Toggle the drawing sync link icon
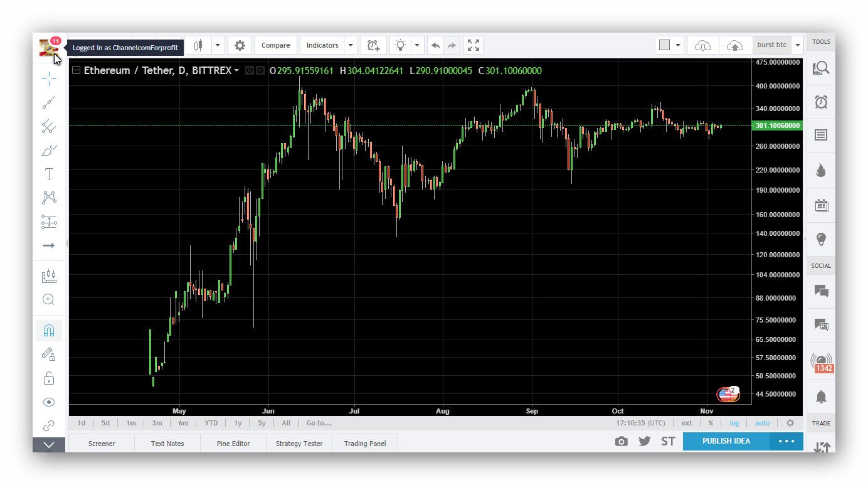This screenshot has height=485, width=868. coord(49,426)
